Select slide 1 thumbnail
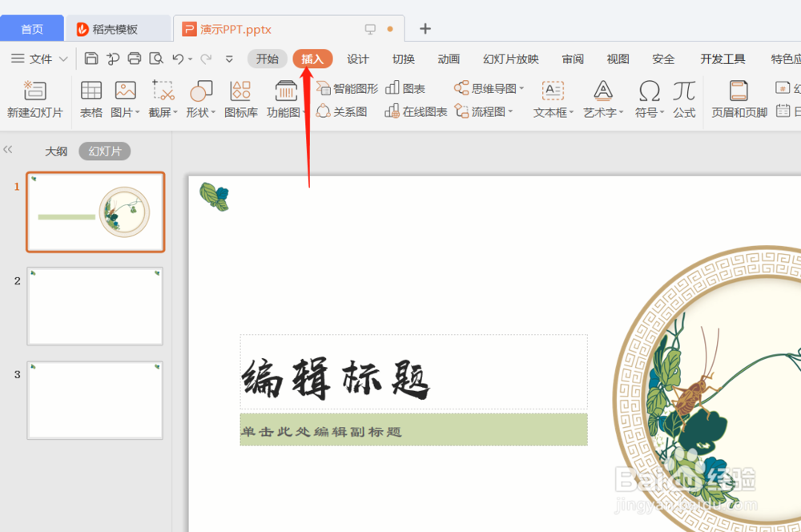The image size is (801, 532). click(95, 212)
